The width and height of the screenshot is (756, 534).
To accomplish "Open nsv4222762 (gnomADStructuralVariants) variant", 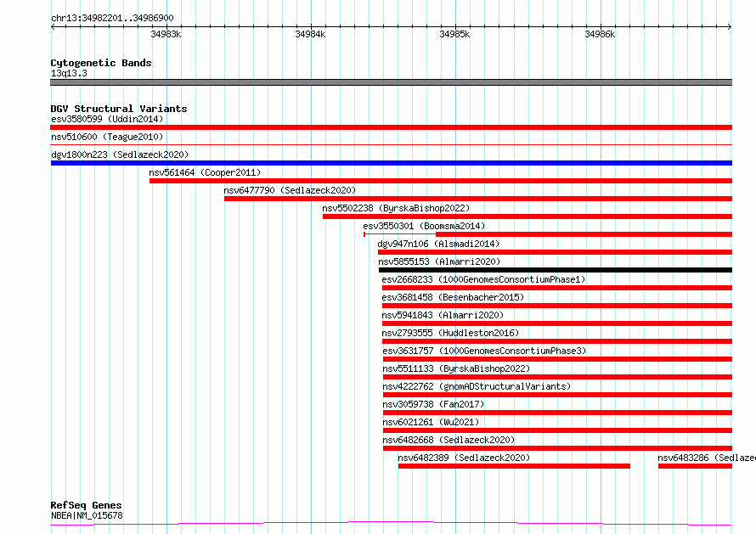I will [477, 386].
